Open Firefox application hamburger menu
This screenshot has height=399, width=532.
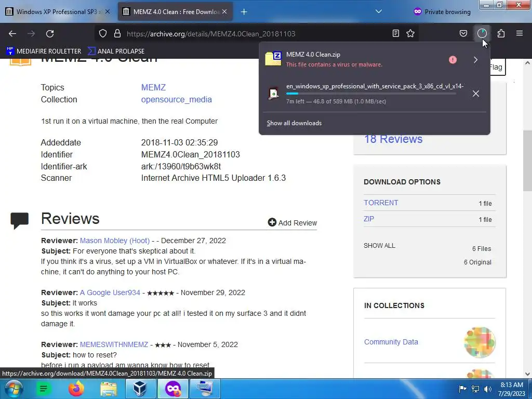(x=520, y=34)
